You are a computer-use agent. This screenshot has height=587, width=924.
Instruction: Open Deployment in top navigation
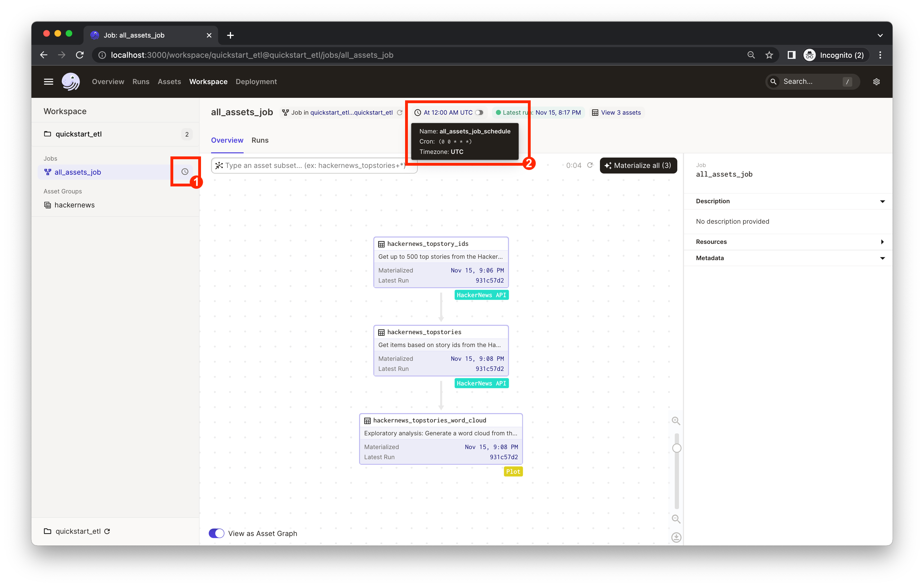pos(256,82)
